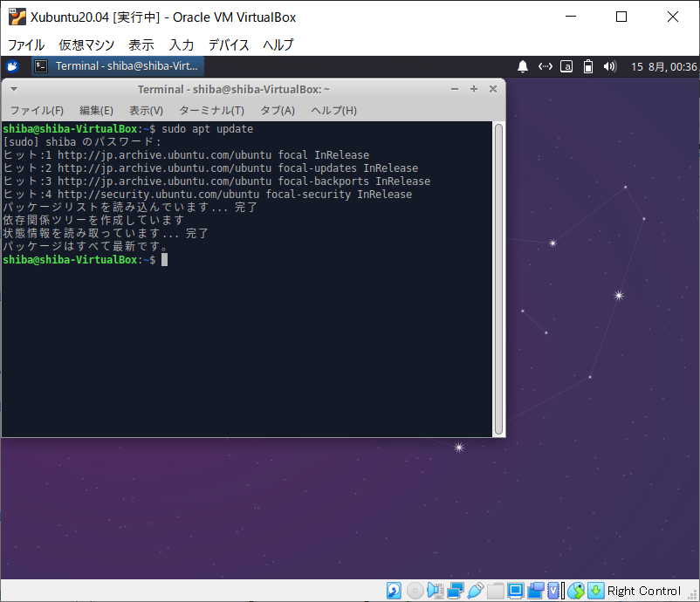Close the Terminal window
700x602 pixels.
point(493,89)
